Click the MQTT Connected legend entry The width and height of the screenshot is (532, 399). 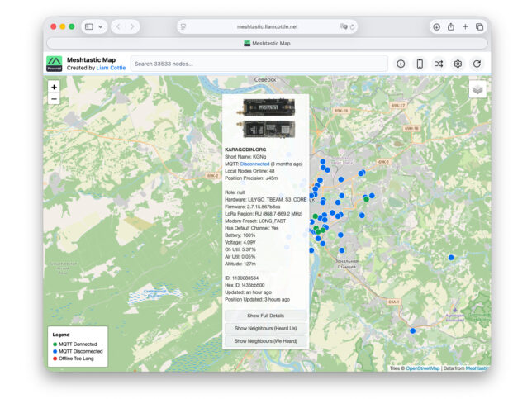[x=75, y=344]
